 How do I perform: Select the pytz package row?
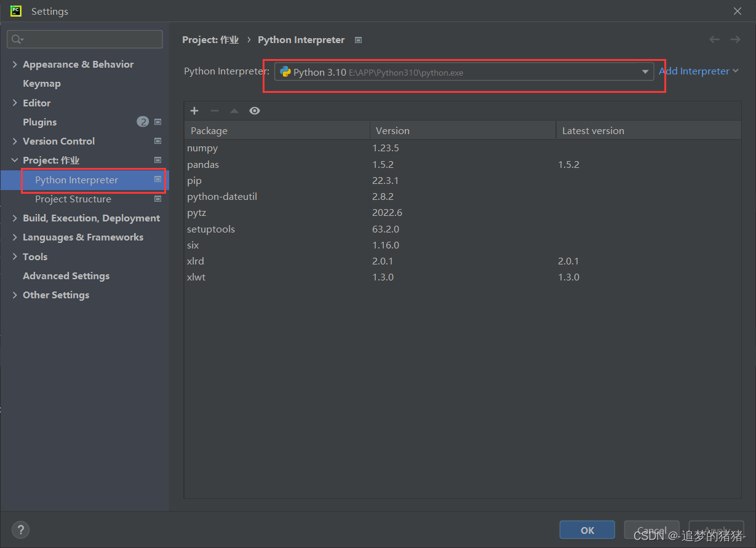[x=463, y=212]
